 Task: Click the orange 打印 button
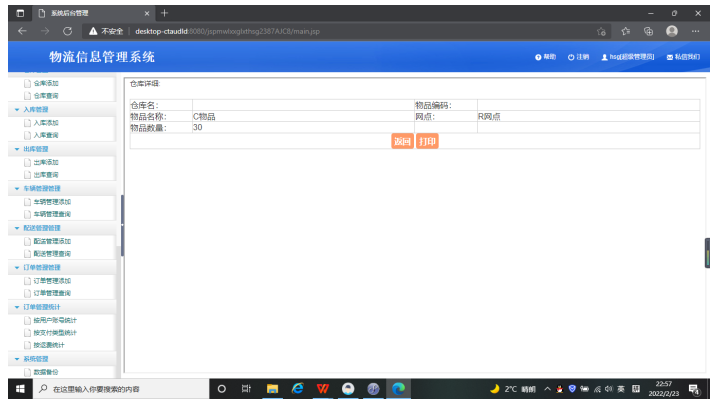pyautogui.click(x=427, y=142)
